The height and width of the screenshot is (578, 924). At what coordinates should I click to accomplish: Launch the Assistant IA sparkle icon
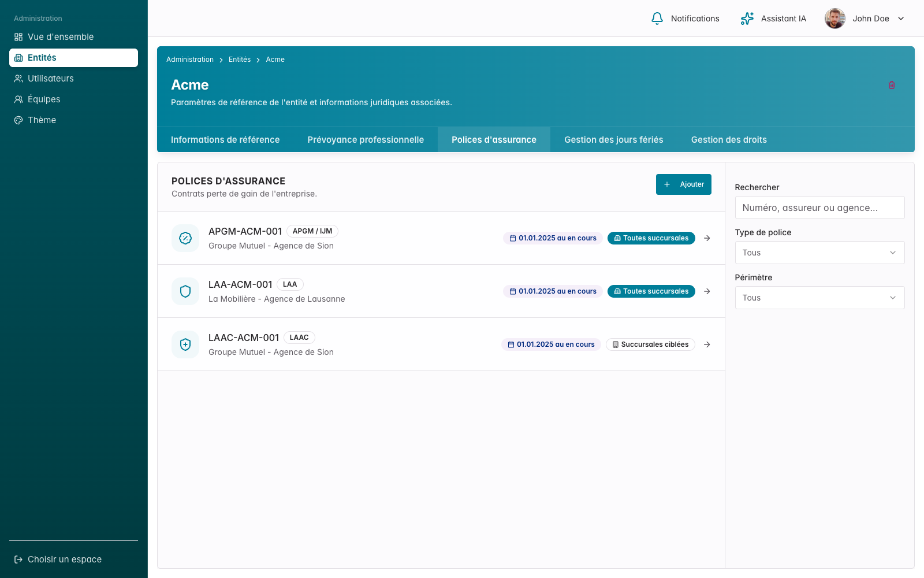pyautogui.click(x=747, y=18)
